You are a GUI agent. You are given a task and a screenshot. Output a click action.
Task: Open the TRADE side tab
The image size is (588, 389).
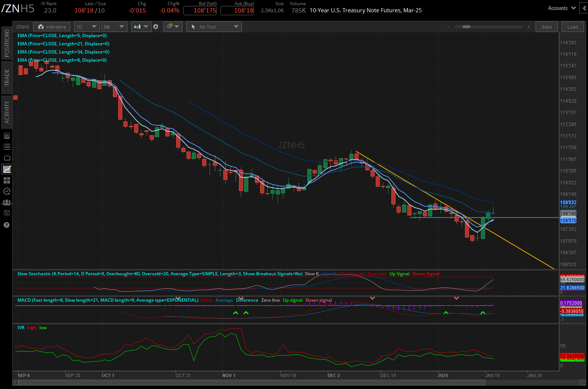(x=7, y=78)
